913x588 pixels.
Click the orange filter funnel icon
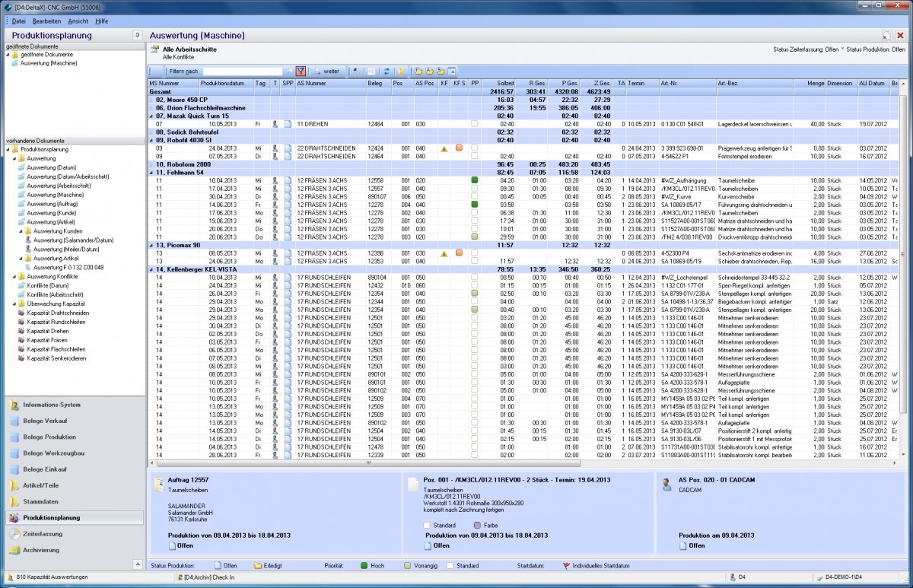click(x=301, y=71)
